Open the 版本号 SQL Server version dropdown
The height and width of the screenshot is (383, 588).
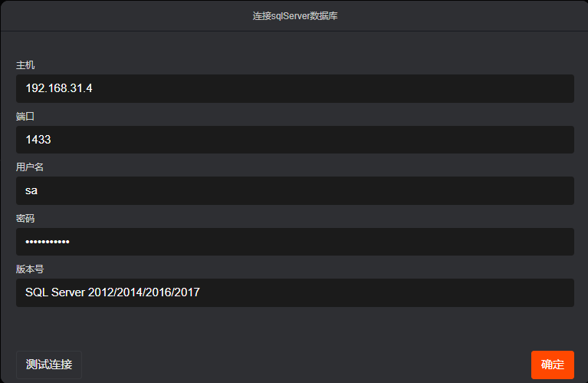point(294,292)
